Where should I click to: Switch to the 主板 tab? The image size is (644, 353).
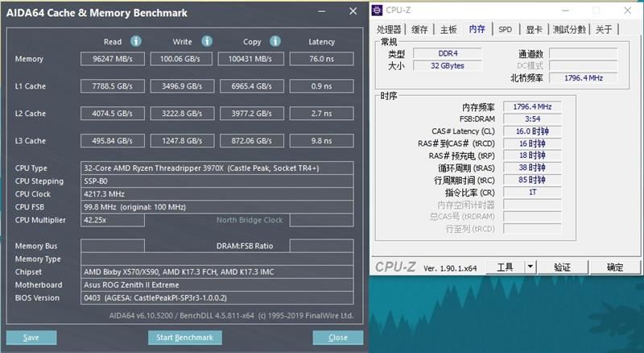(x=448, y=29)
